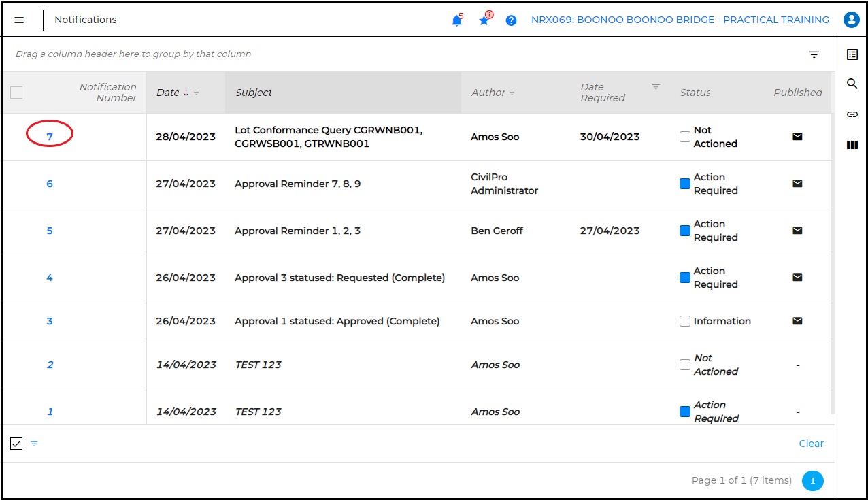Open the favourites star icon
The image size is (868, 500).
[x=484, y=20]
